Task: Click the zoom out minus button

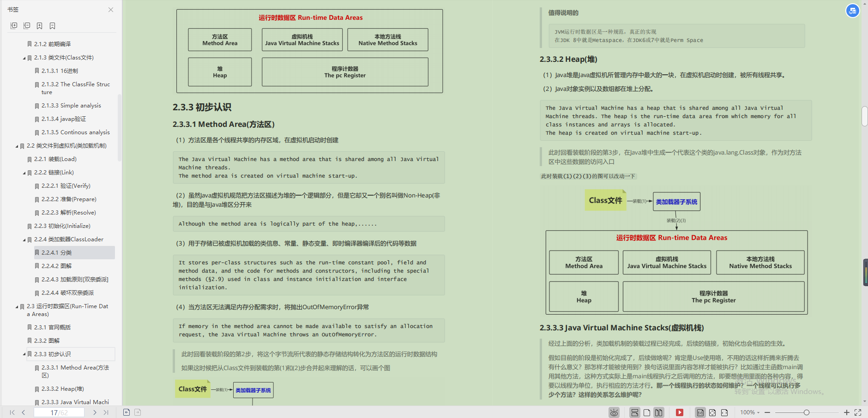Action: pyautogui.click(x=767, y=412)
